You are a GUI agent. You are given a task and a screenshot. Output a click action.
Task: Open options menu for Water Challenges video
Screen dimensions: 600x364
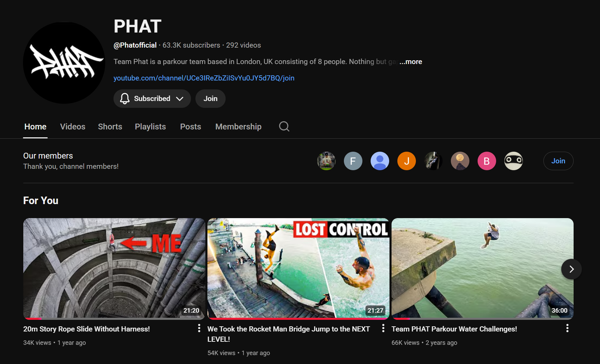tap(567, 328)
